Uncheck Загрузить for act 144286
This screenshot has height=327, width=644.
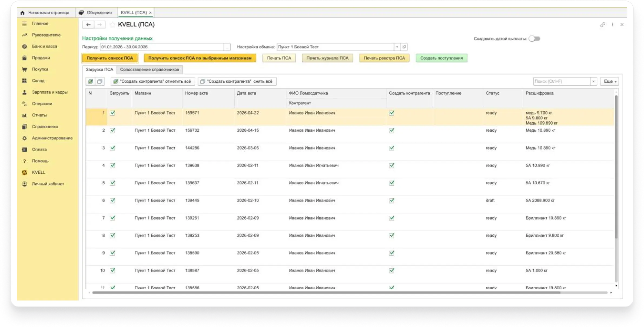tap(112, 148)
